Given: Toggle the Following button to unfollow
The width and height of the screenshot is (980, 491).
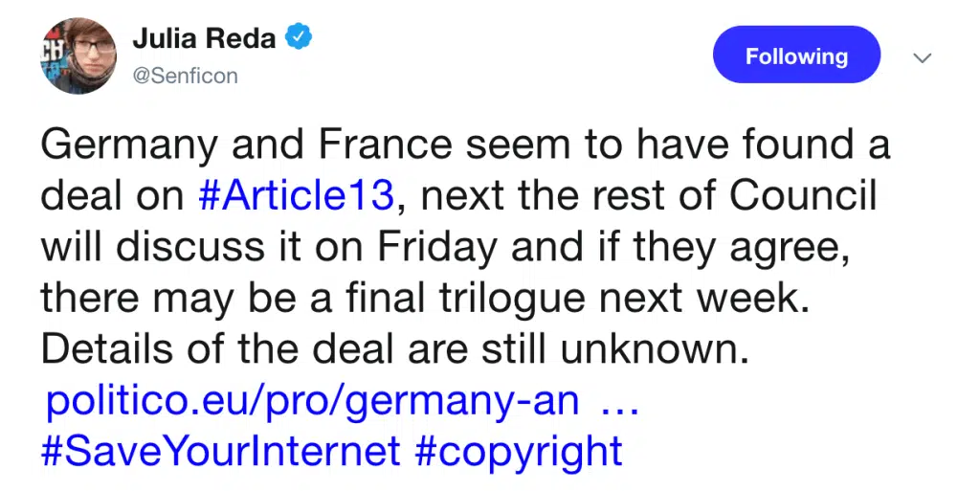Looking at the screenshot, I should [797, 55].
